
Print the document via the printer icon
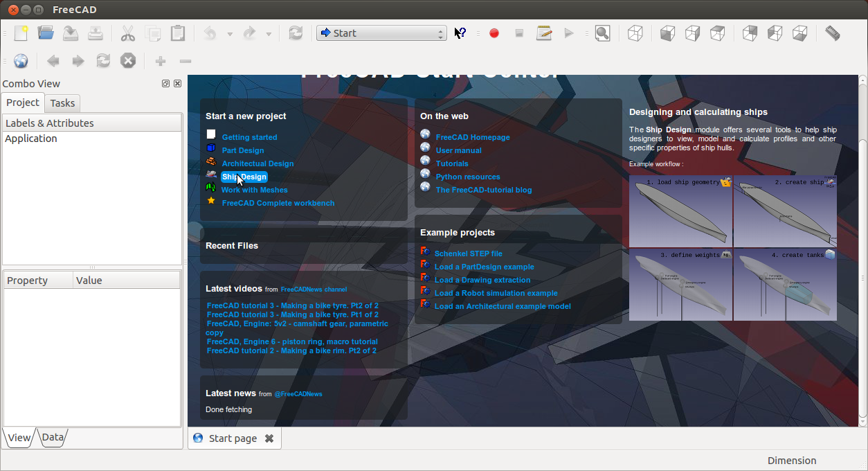pyautogui.click(x=96, y=33)
